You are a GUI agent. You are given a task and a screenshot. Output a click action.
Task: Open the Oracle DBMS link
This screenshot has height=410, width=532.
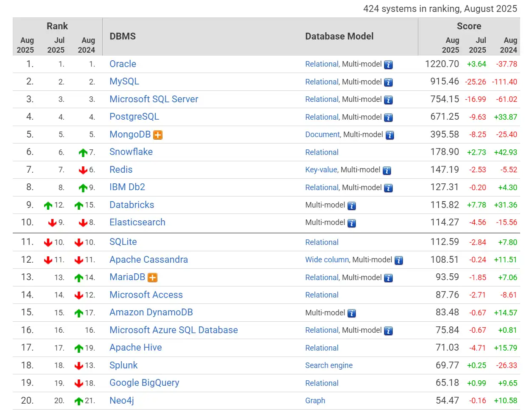point(123,64)
